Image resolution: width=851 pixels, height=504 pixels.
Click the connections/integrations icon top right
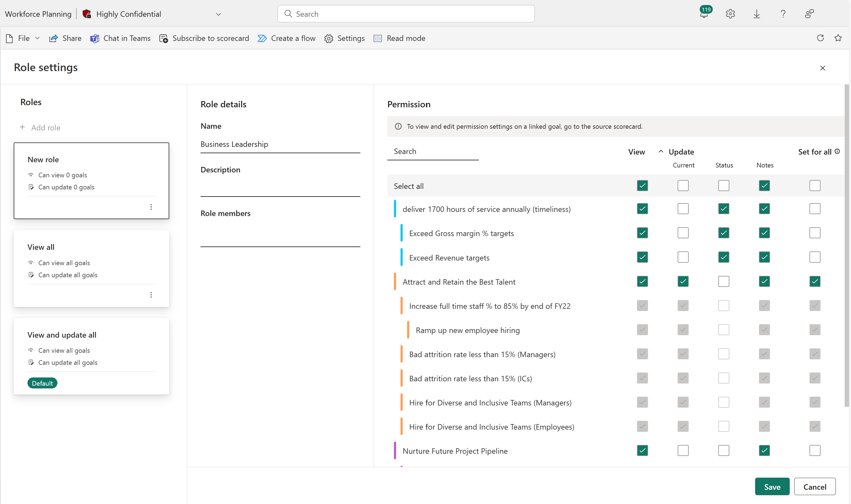pyautogui.click(x=809, y=13)
